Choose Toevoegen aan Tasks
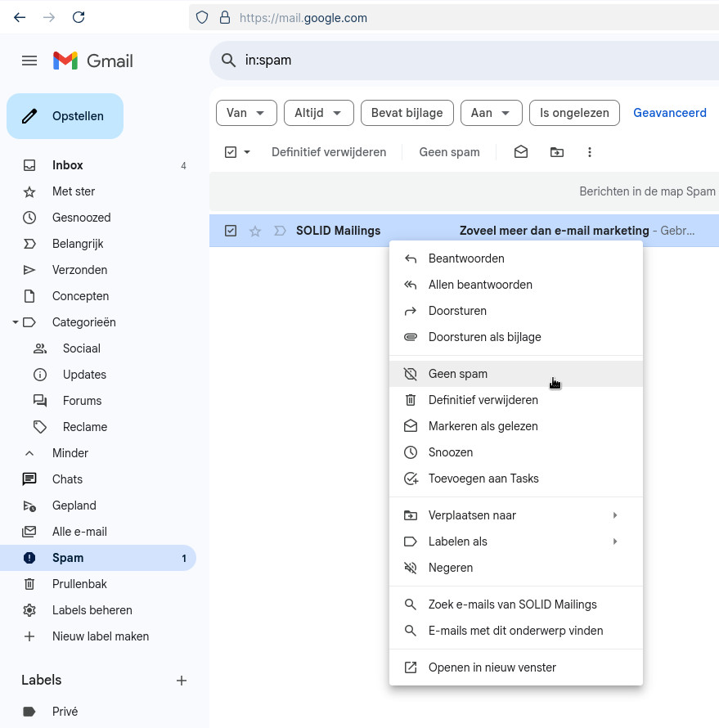This screenshot has height=728, width=719. 515,479
